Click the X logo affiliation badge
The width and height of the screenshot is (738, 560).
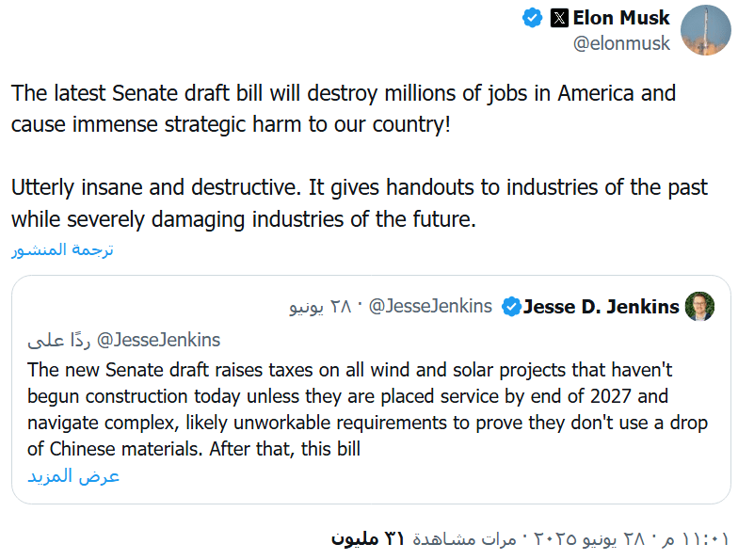click(560, 18)
